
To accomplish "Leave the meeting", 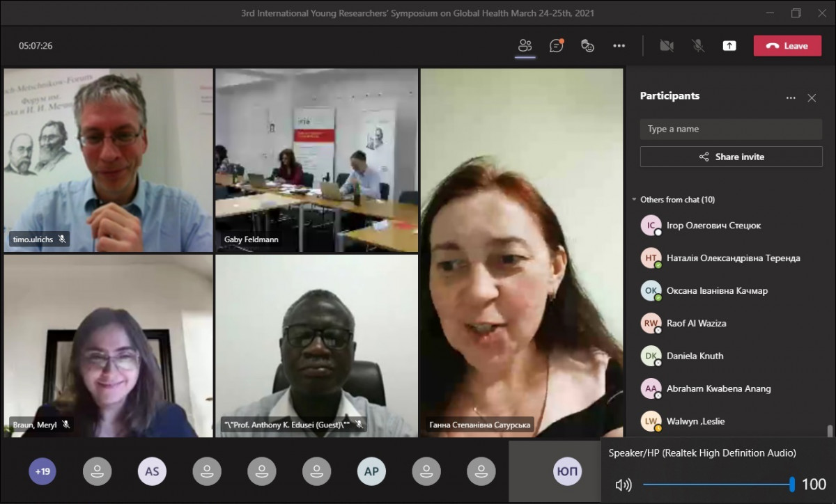I will (787, 46).
